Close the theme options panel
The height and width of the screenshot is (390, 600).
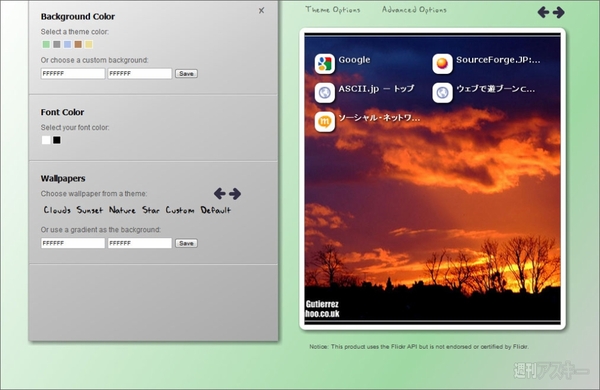pyautogui.click(x=261, y=10)
